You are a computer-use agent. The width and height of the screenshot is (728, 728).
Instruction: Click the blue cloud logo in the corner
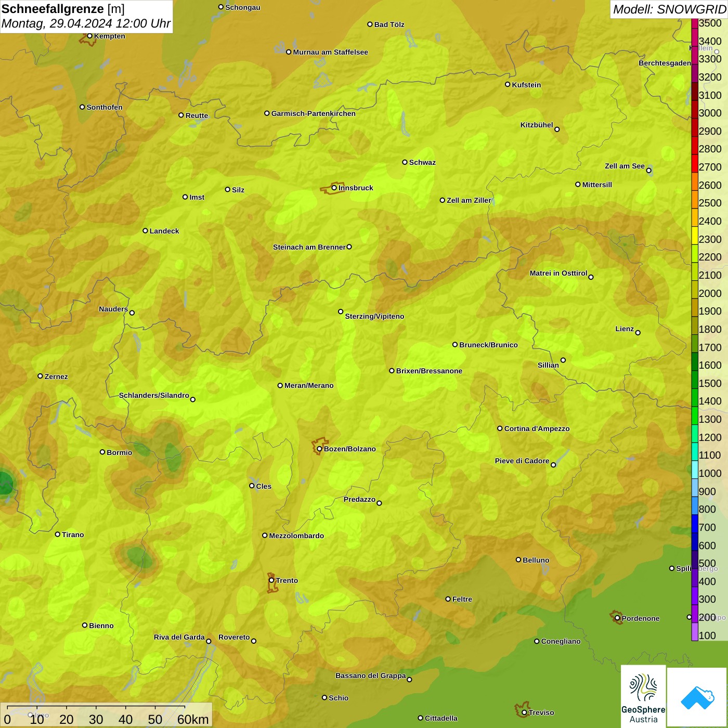coord(697,698)
